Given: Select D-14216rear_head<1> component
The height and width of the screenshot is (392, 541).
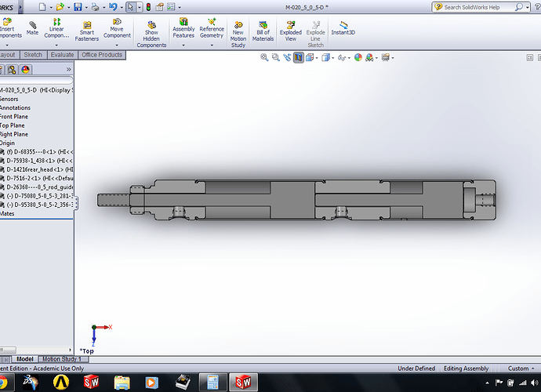Looking at the screenshot, I should pos(37,169).
